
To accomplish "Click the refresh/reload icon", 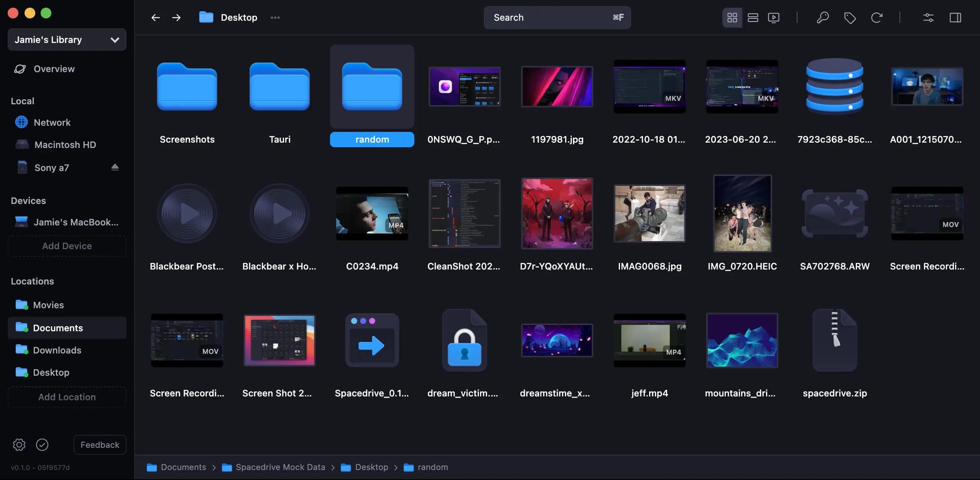I will click(x=876, y=18).
